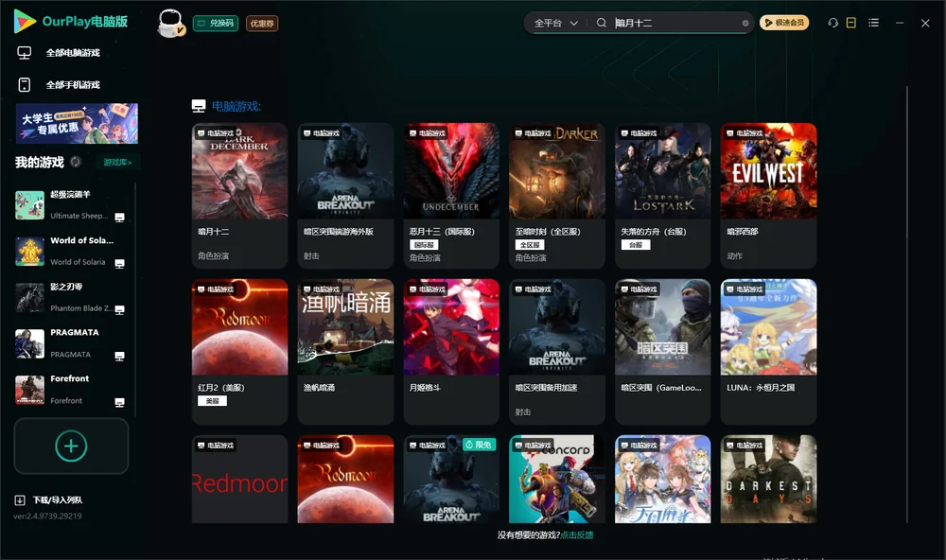Open the LUNA: 永恒月之国 card
Screen dimensions: 946x560
[x=768, y=351]
